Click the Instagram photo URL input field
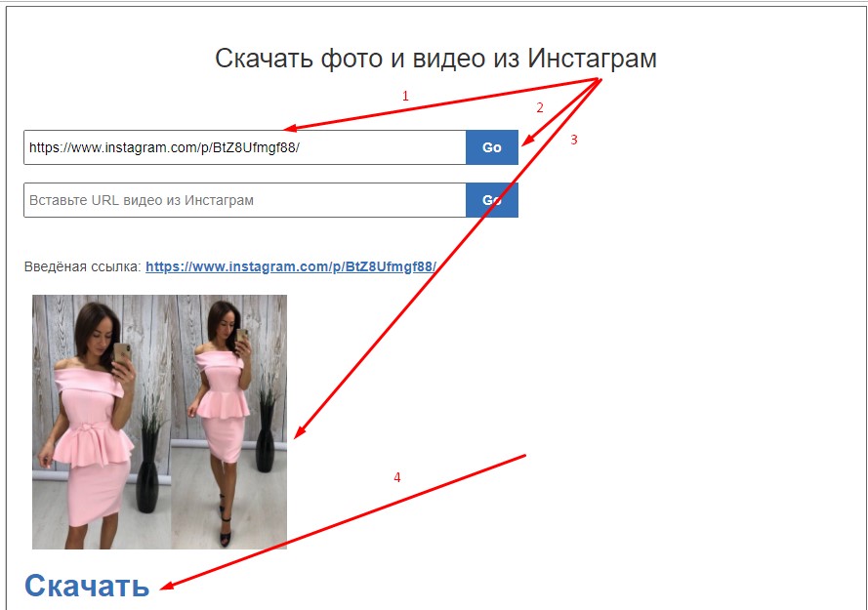This screenshot has height=610, width=868. coord(245,147)
